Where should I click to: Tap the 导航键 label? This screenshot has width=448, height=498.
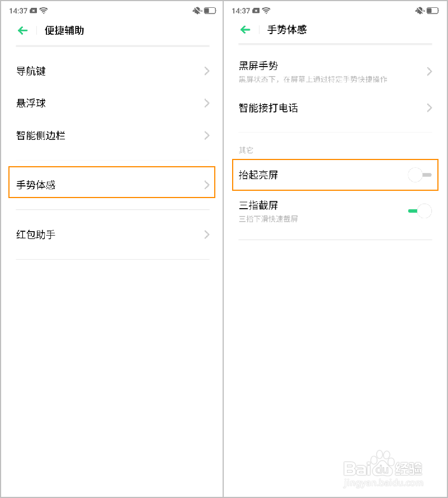pos(31,71)
